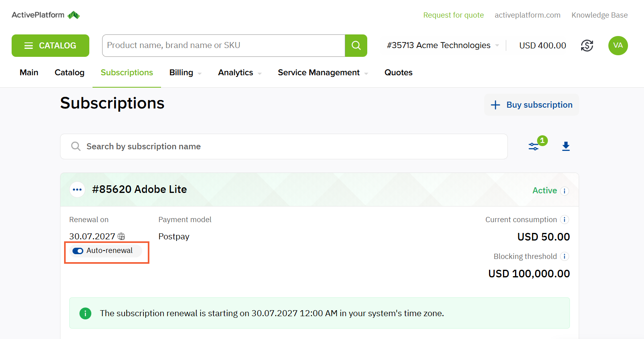Open the #85620 Adobe Lite subscription

(x=139, y=189)
